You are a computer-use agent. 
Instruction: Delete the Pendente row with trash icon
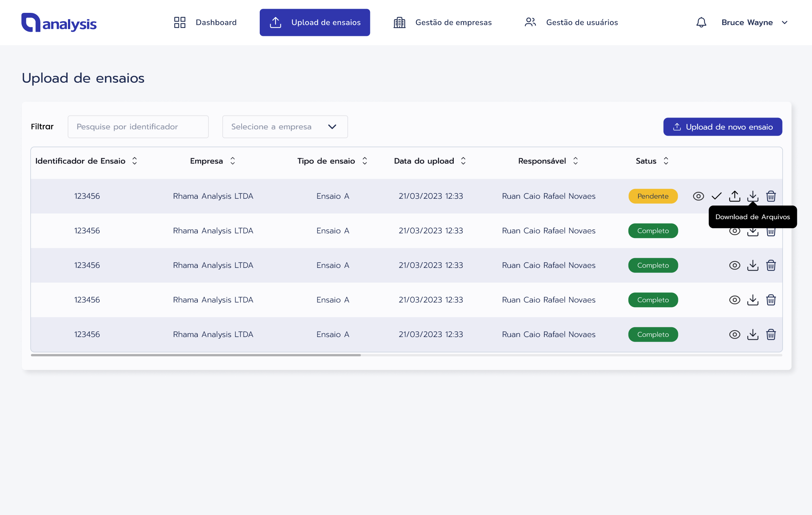coord(771,196)
